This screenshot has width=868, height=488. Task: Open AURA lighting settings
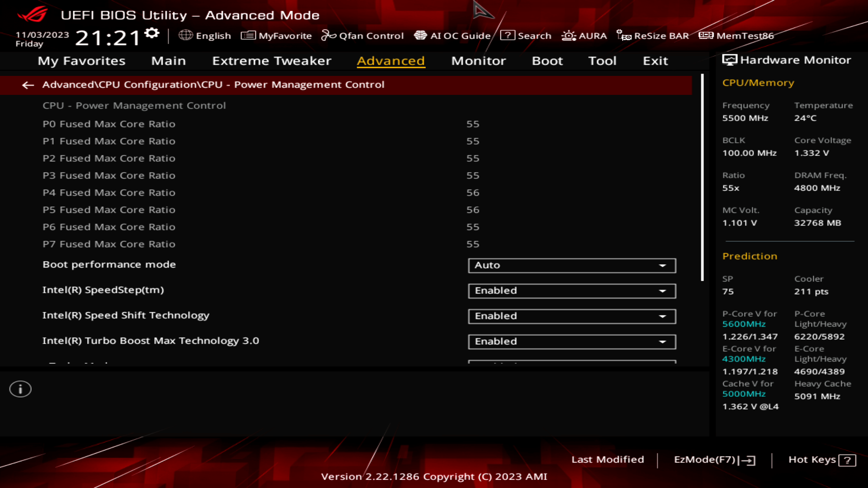(x=583, y=35)
